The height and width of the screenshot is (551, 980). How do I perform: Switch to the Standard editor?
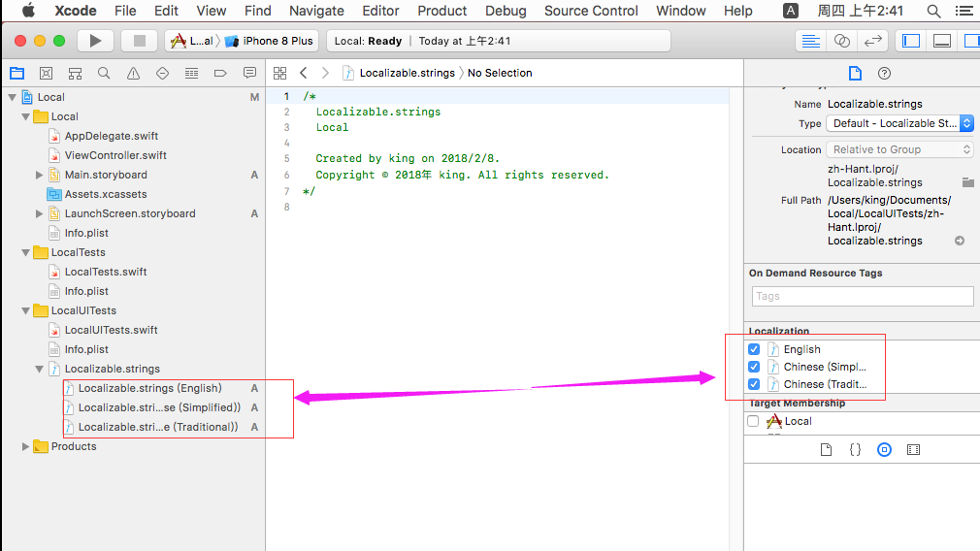(810, 42)
